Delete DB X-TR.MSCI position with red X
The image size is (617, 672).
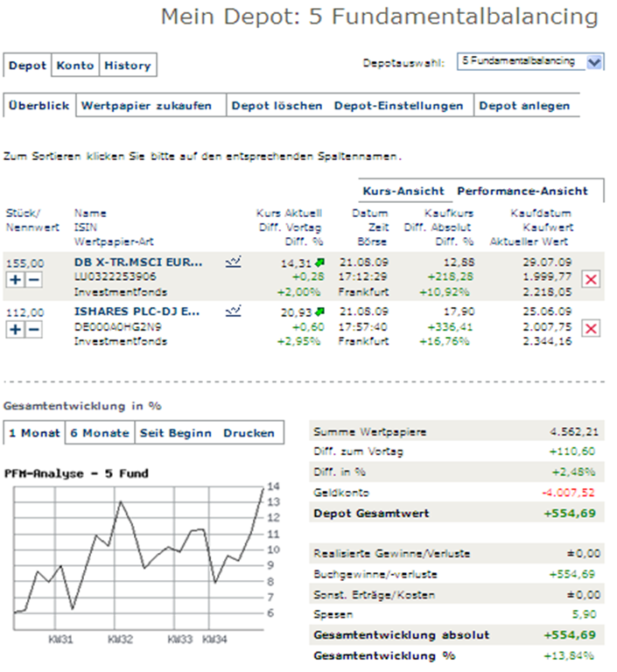point(591,279)
